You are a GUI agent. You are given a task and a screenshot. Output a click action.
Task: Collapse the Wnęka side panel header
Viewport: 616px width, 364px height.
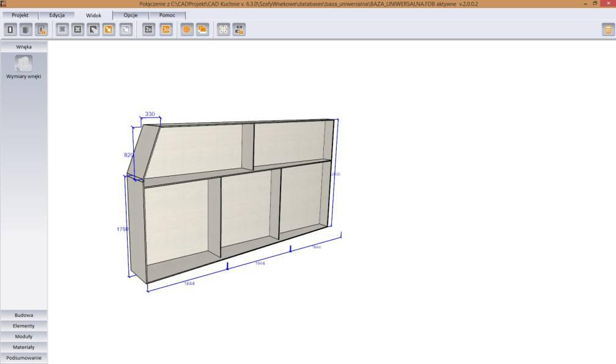point(24,47)
